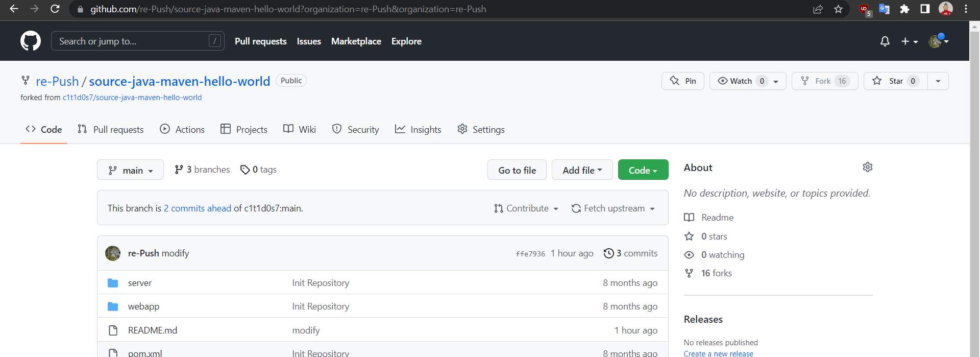Open Issues in the top navigation
Image resolution: width=980 pixels, height=357 pixels.
point(309,41)
